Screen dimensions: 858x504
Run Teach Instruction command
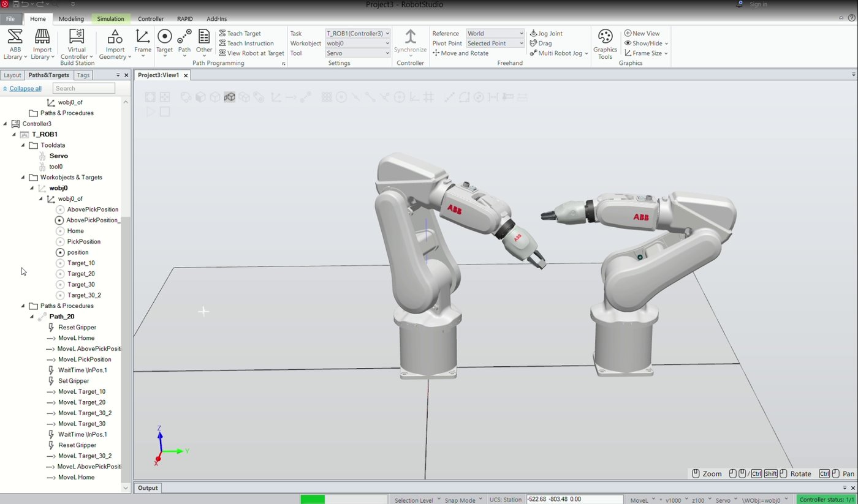click(x=246, y=43)
